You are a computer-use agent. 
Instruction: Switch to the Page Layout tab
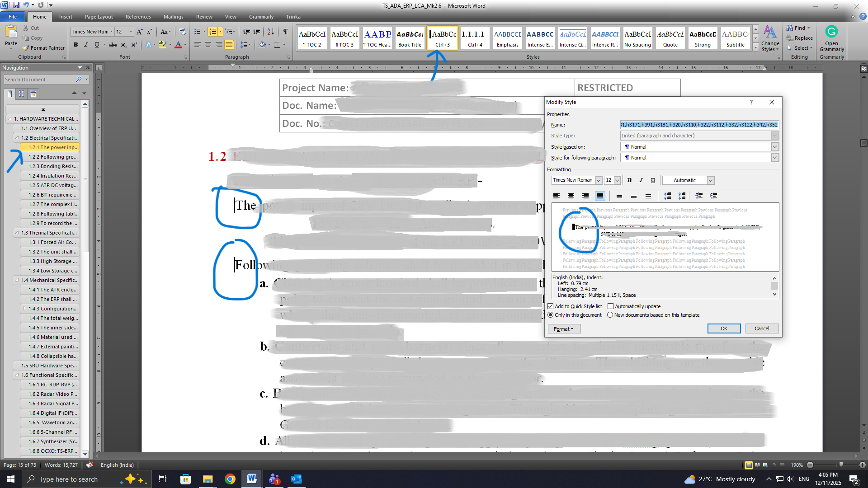[x=99, y=17]
